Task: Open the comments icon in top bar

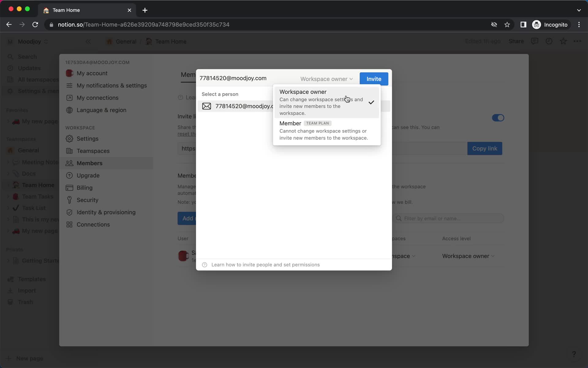Action: pos(534,41)
